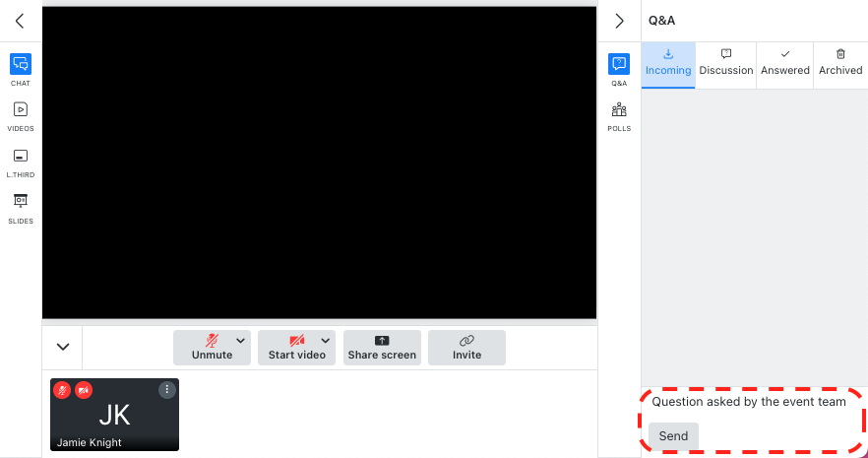This screenshot has width=868, height=458.
Task: Click the camera-off badge on Jamie Knight
Action: pyautogui.click(x=84, y=390)
